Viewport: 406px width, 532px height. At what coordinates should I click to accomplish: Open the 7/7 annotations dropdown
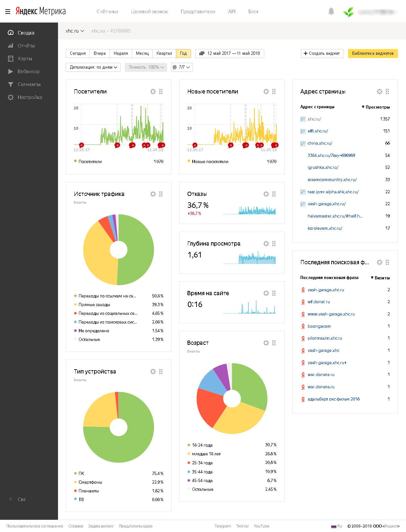[182, 67]
